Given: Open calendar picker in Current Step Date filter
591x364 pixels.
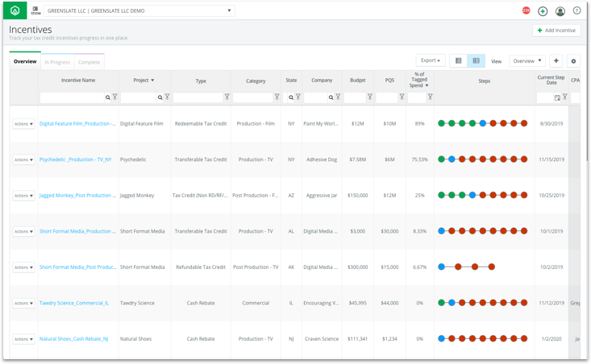Looking at the screenshot, I should tap(557, 98).
